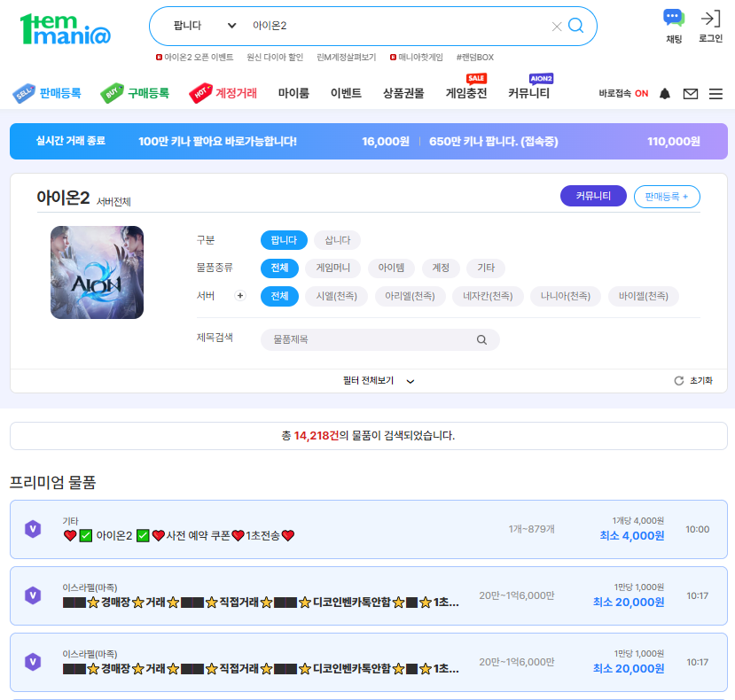The image size is (735, 700).
Task: Select 아이템 item type
Action: click(x=391, y=268)
